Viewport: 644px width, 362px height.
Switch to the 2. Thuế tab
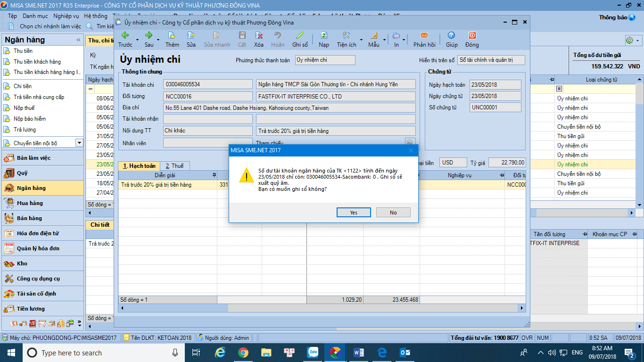[174, 166]
